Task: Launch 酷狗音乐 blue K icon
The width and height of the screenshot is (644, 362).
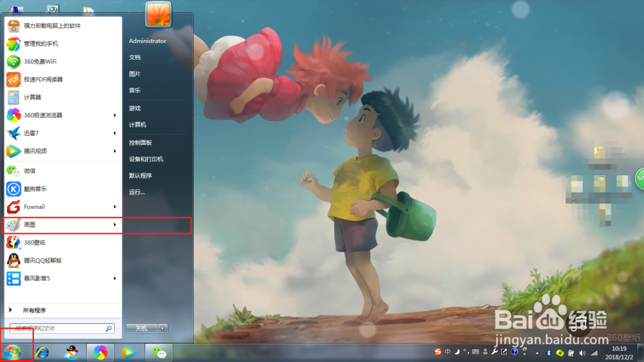Action: pos(13,189)
